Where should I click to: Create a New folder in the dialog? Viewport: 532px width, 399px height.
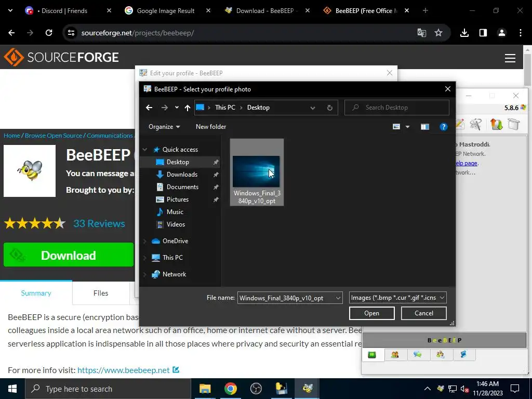coord(211,127)
